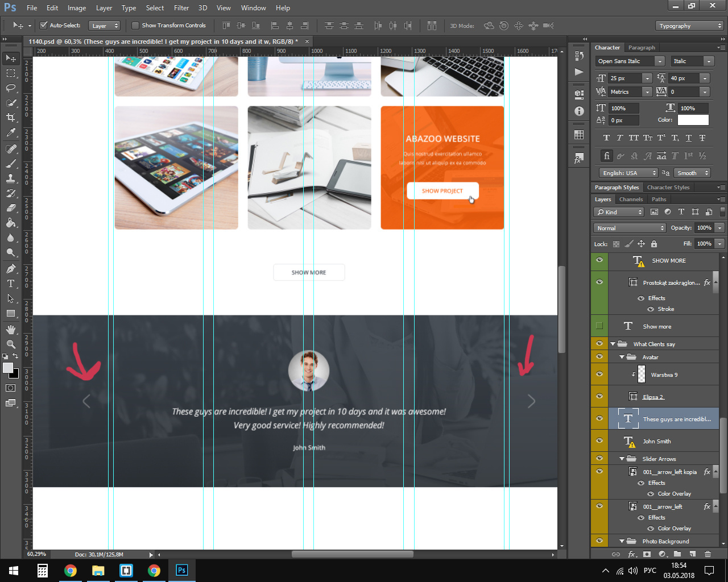This screenshot has height=582, width=728.
Task: Select the Move tool
Action: pos(11,59)
